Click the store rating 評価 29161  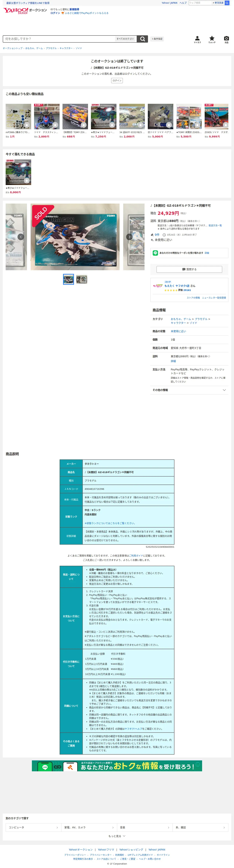184,290
